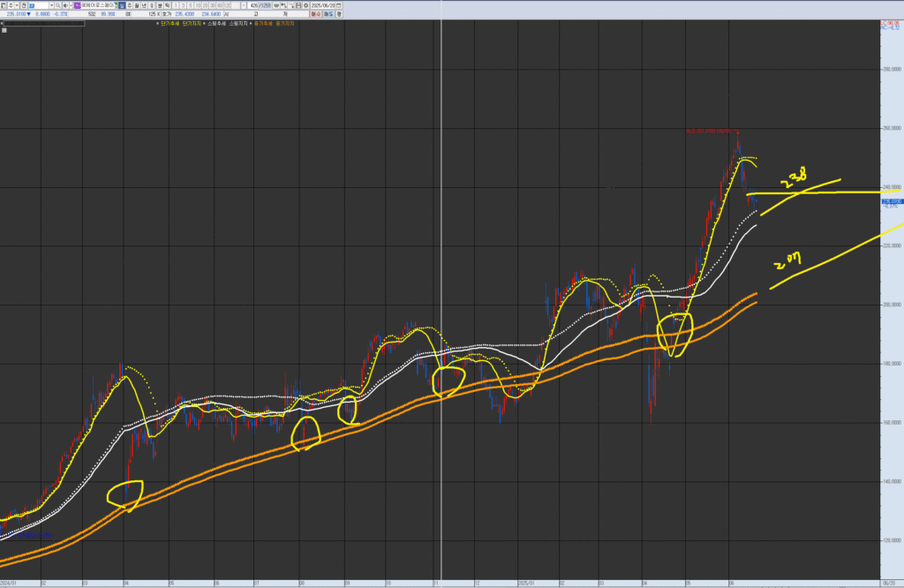Image resolution: width=904 pixels, height=588 pixels.
Task: Click the 220.0000 price axis label
Action: pyautogui.click(x=892, y=246)
